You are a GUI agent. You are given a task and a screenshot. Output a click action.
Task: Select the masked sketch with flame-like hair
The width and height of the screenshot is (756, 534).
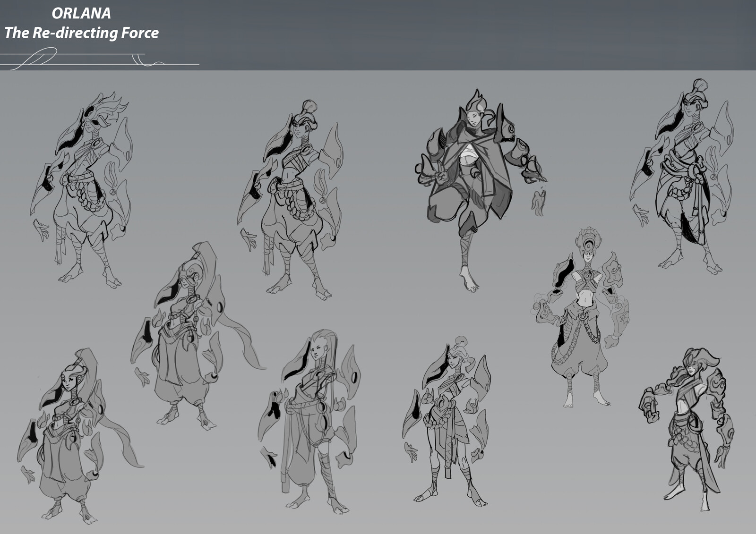pos(81,190)
